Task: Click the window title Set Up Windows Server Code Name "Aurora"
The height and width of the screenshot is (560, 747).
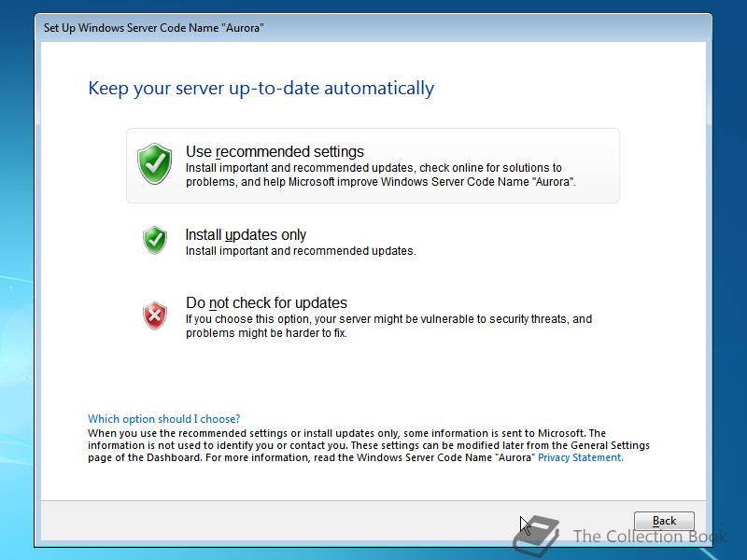Action: (x=154, y=28)
